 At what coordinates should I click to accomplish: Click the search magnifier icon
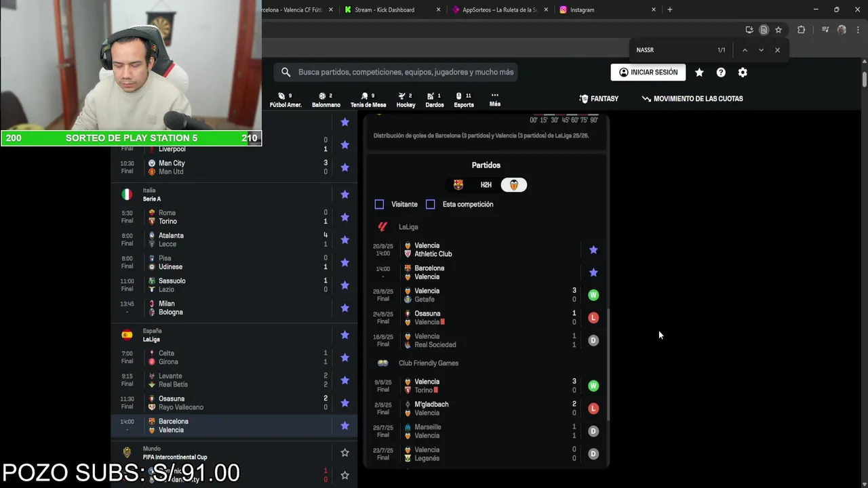pos(285,72)
